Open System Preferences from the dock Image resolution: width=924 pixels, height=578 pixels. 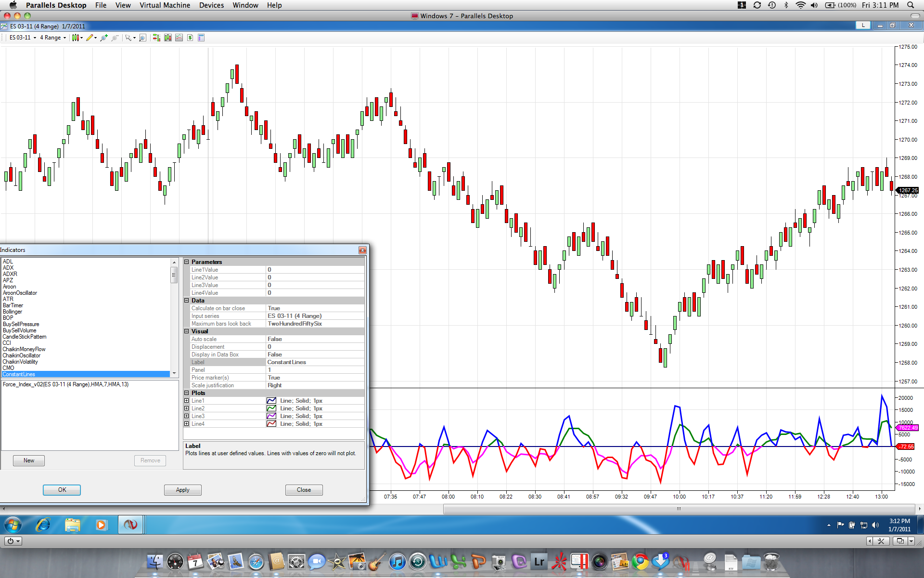tap(296, 562)
